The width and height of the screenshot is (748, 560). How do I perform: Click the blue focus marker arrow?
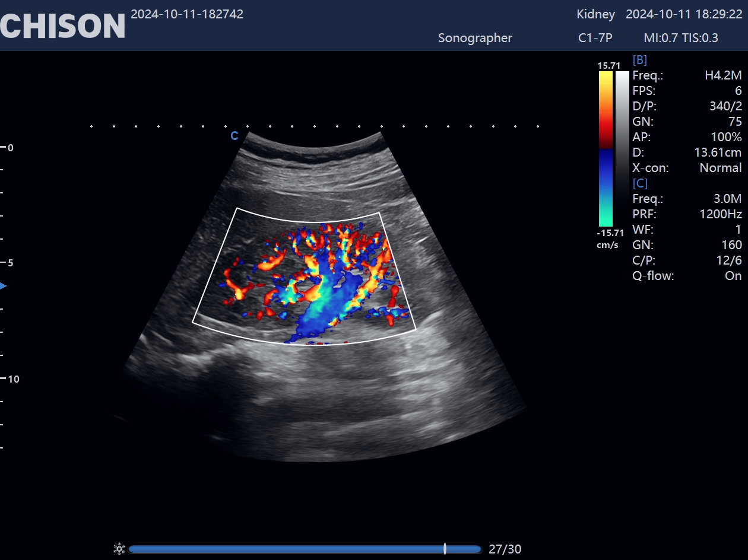[3, 286]
